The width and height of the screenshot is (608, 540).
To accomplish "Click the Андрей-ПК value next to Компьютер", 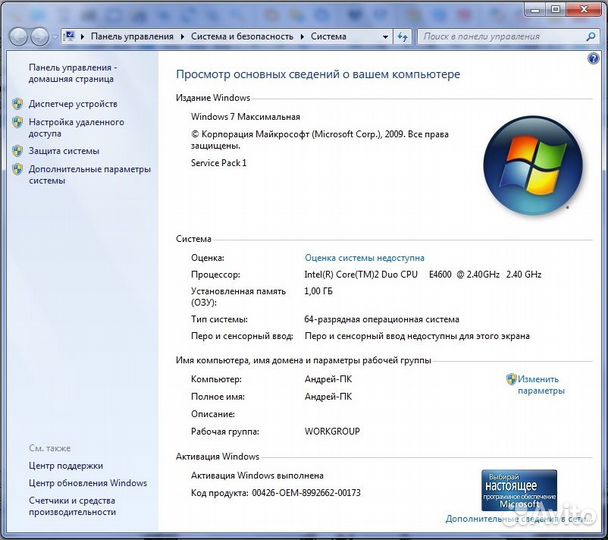I will (x=328, y=379).
